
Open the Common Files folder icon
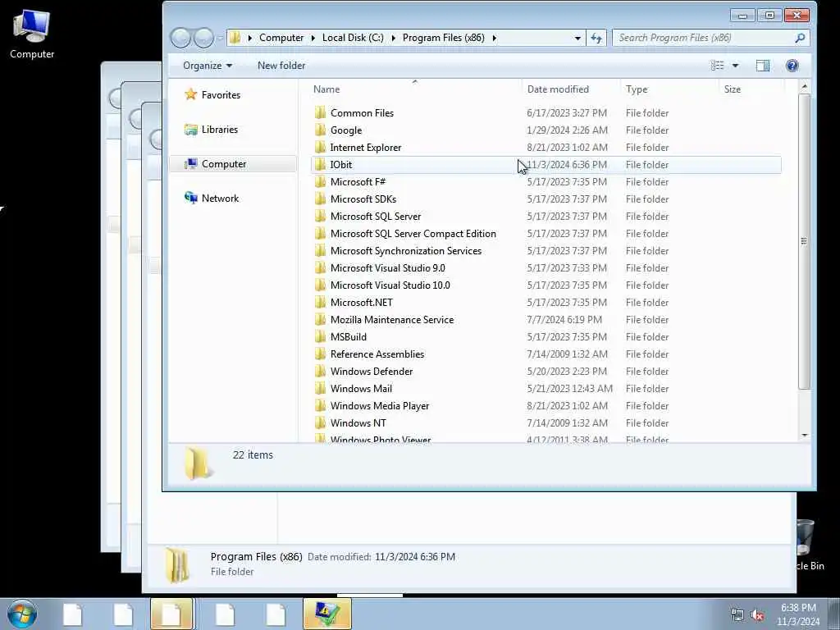(321, 112)
